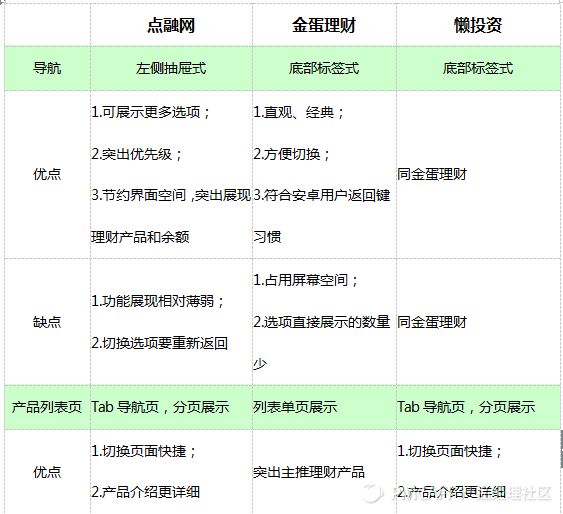This screenshot has height=514, width=563.
Task: Select the 导航 row label
Action: (47, 68)
